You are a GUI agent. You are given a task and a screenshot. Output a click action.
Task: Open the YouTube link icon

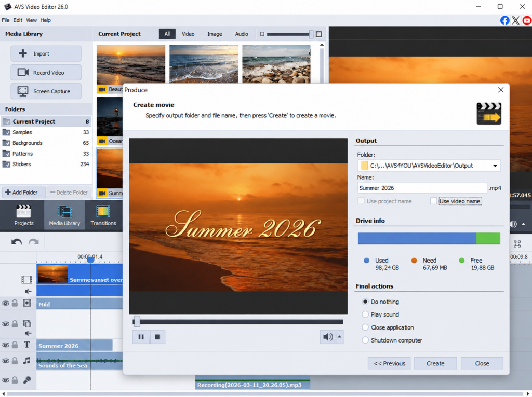pyautogui.click(x=527, y=20)
